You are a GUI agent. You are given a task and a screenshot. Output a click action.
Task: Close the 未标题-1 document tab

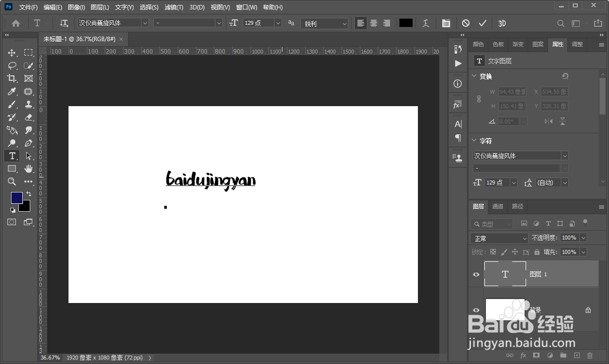121,39
